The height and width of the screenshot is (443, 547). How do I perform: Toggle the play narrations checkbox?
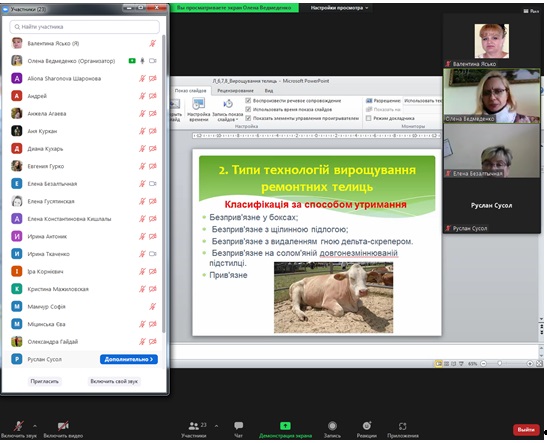248,100
